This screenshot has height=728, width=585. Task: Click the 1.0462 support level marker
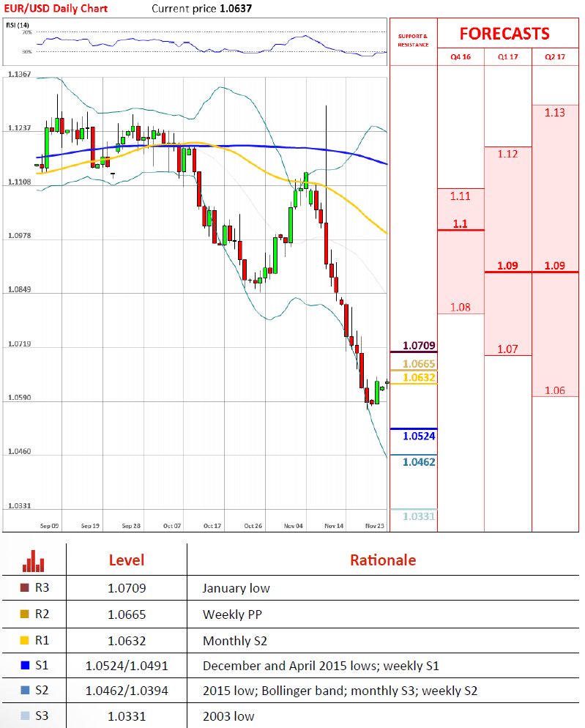420,462
